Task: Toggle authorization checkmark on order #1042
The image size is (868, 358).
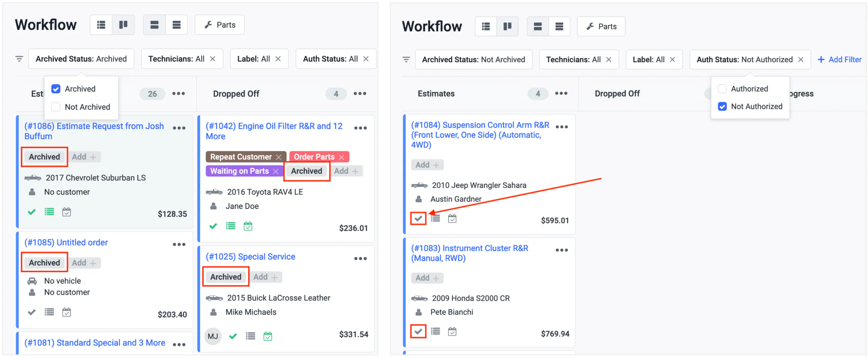Action: [x=213, y=226]
